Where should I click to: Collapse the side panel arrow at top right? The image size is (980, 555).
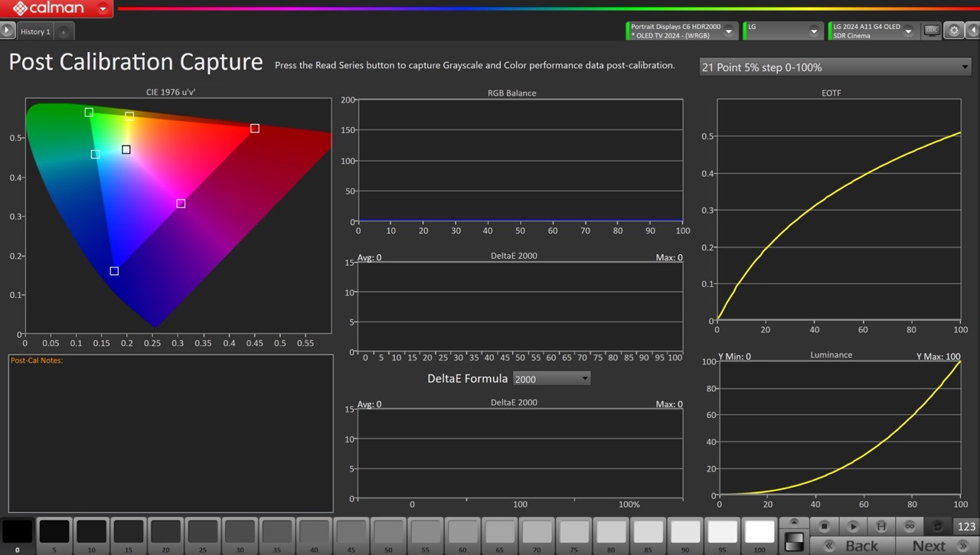tap(972, 31)
